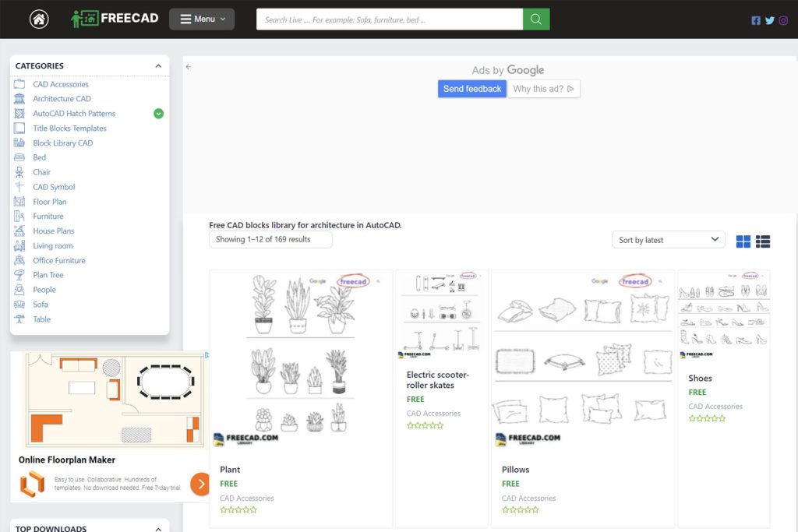Select the Table category icon
The width and height of the screenshot is (798, 532).
click(x=19, y=319)
